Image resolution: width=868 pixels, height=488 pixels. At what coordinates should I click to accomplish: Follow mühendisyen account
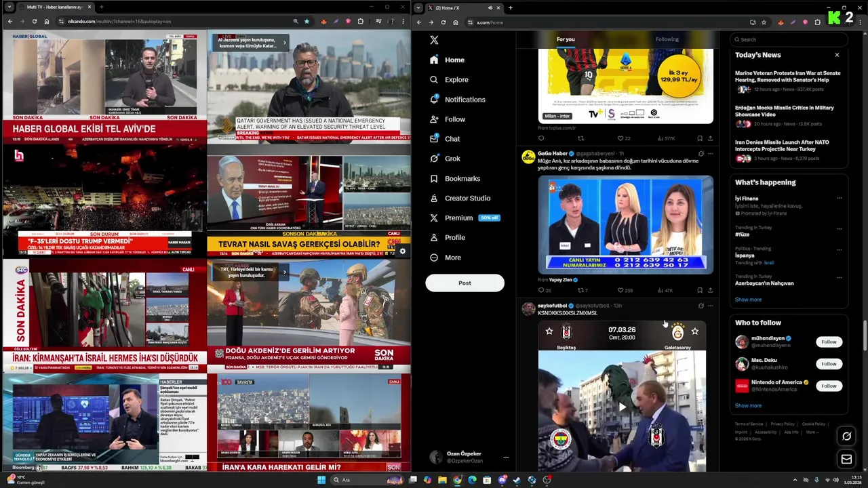(x=829, y=342)
